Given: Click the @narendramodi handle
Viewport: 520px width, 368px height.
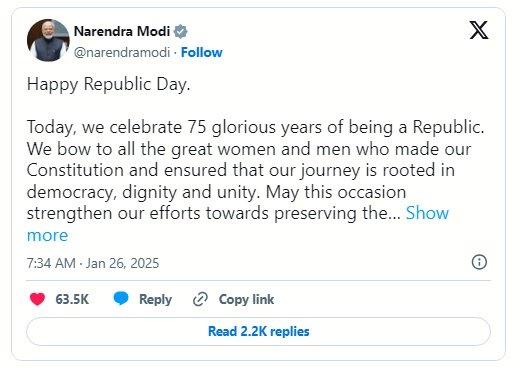Looking at the screenshot, I should [122, 53].
